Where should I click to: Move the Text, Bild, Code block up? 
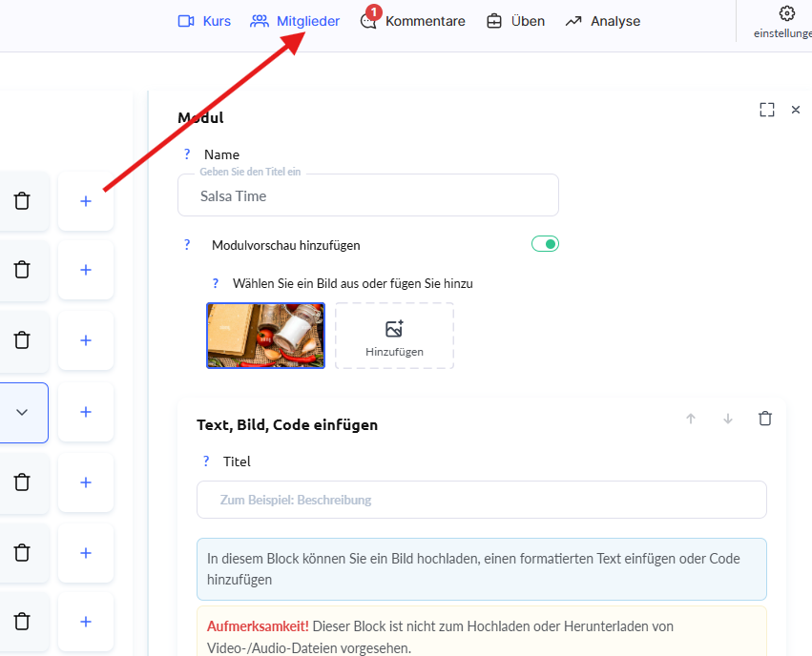click(x=691, y=419)
